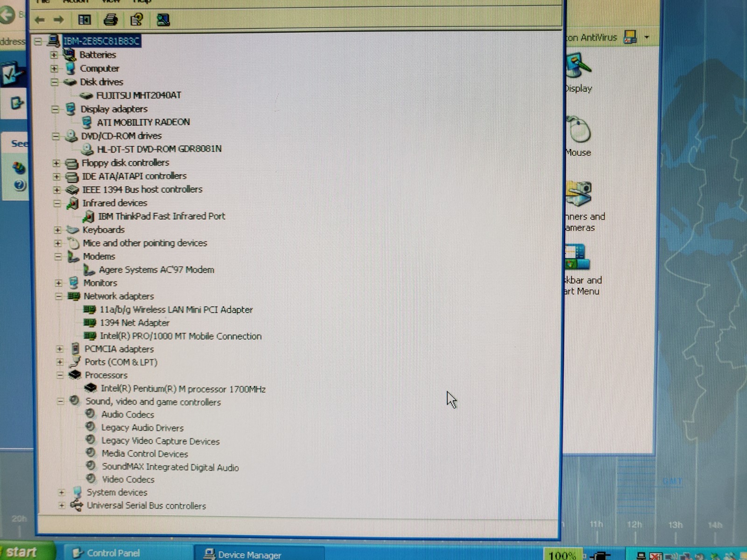Click the Display adapters category icon

pos(70,109)
